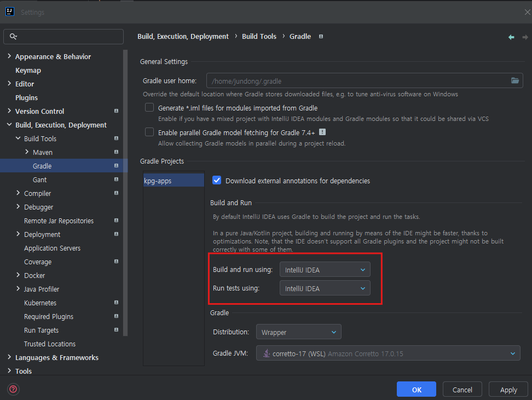Screen dimensions: 532x400
Task: Click the Apply button
Action: pyautogui.click(x=508, y=390)
